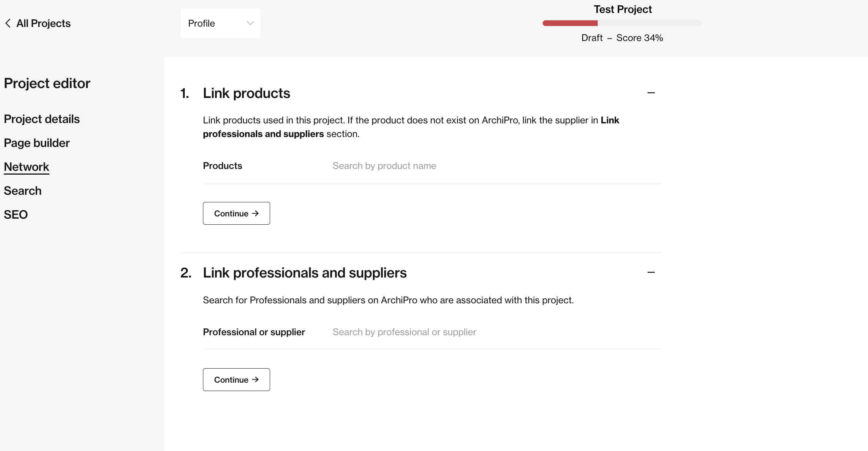Select the Network sidebar item
Screen dimensions: 868x451
point(27,167)
